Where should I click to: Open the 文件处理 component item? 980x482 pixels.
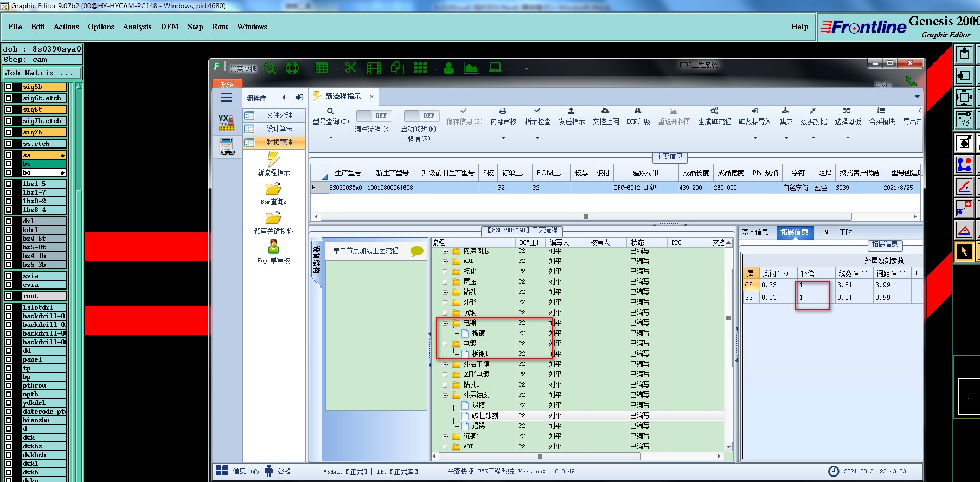[x=274, y=115]
